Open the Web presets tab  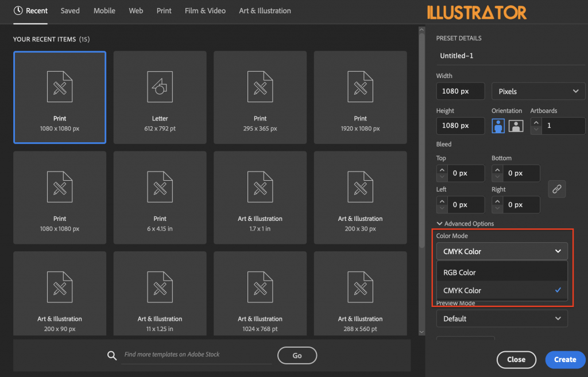click(136, 11)
